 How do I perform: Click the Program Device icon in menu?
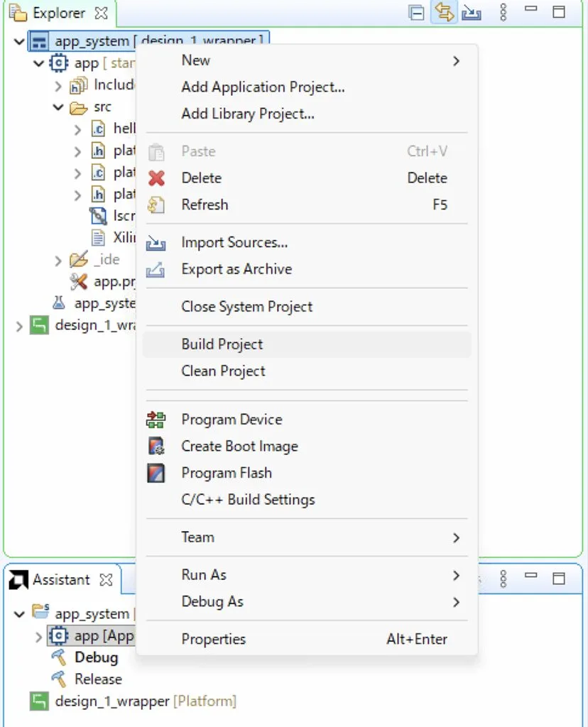click(x=156, y=420)
